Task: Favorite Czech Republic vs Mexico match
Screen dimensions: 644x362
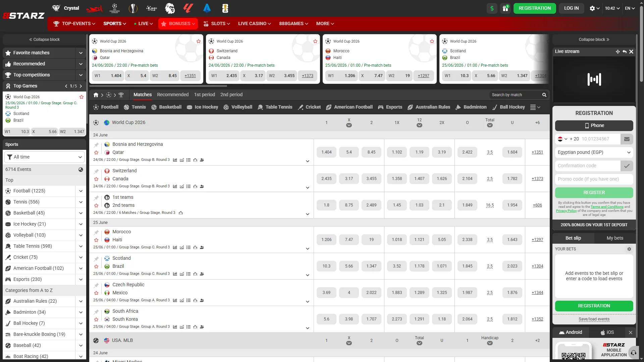Action: click(x=96, y=293)
